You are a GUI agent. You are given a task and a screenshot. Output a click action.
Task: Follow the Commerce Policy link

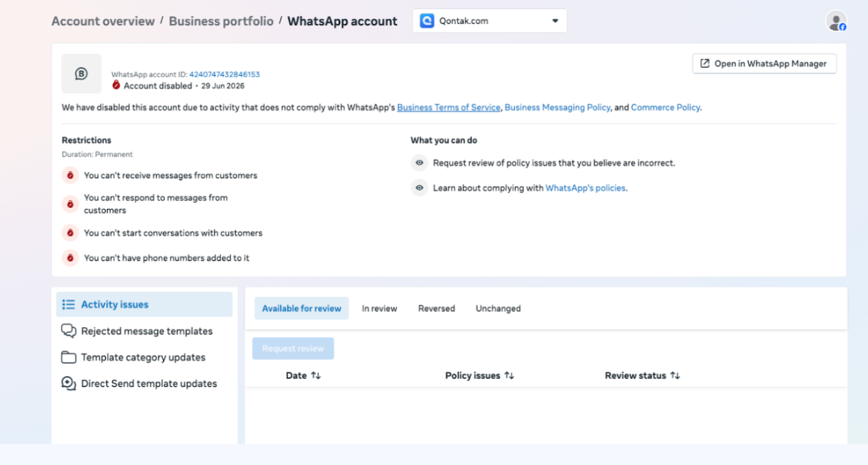pyautogui.click(x=665, y=108)
